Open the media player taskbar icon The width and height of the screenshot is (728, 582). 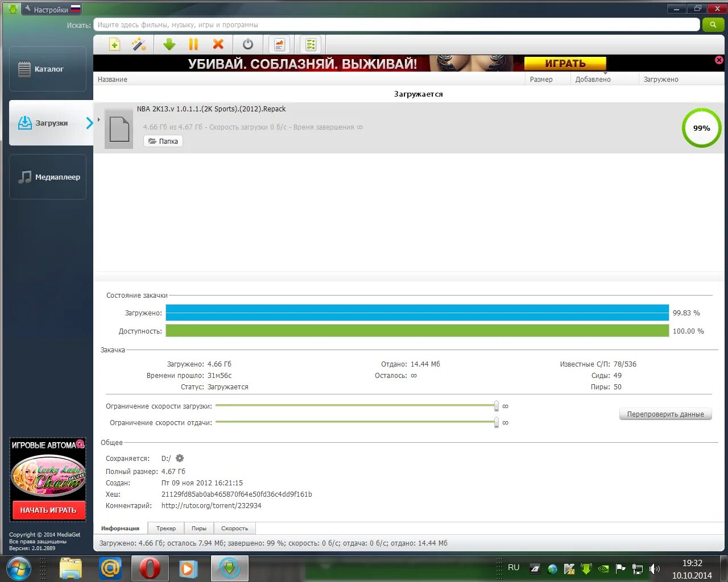(188, 568)
